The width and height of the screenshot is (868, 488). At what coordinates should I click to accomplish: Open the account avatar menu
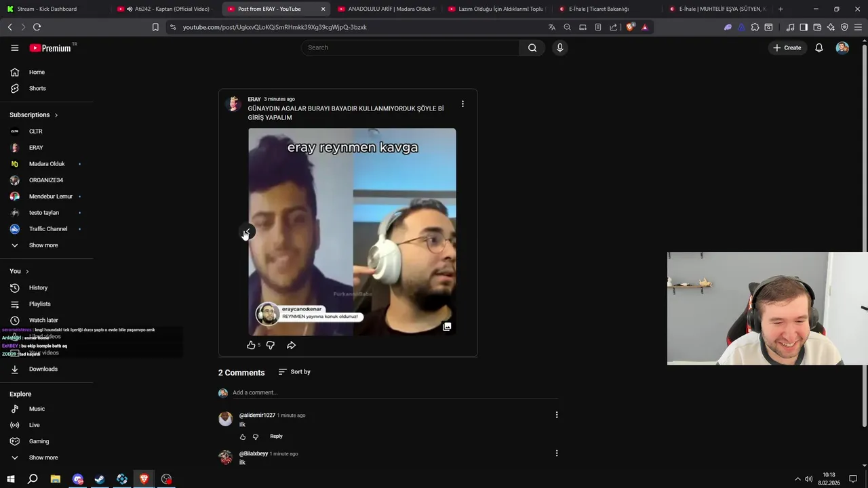tap(842, 47)
